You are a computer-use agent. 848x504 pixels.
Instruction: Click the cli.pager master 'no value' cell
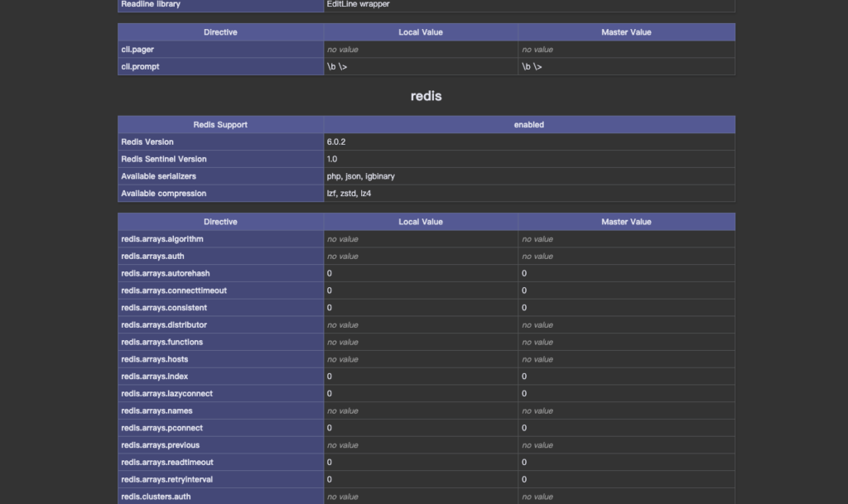pyautogui.click(x=626, y=49)
